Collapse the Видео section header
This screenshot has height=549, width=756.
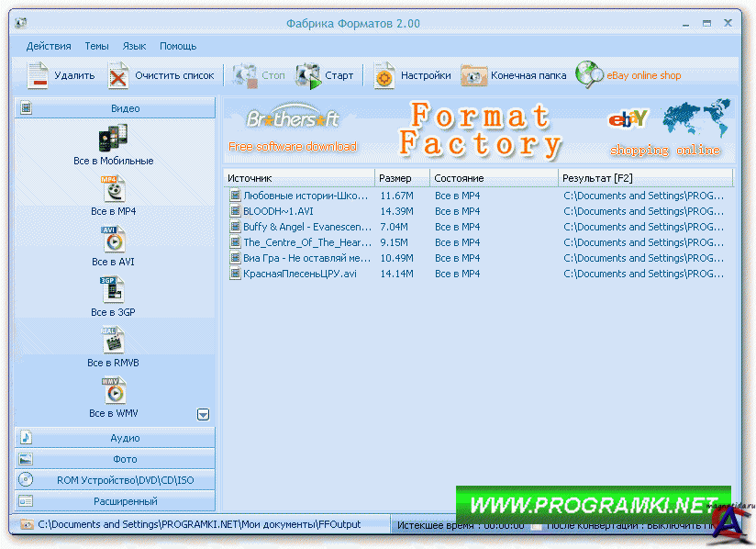(x=115, y=108)
